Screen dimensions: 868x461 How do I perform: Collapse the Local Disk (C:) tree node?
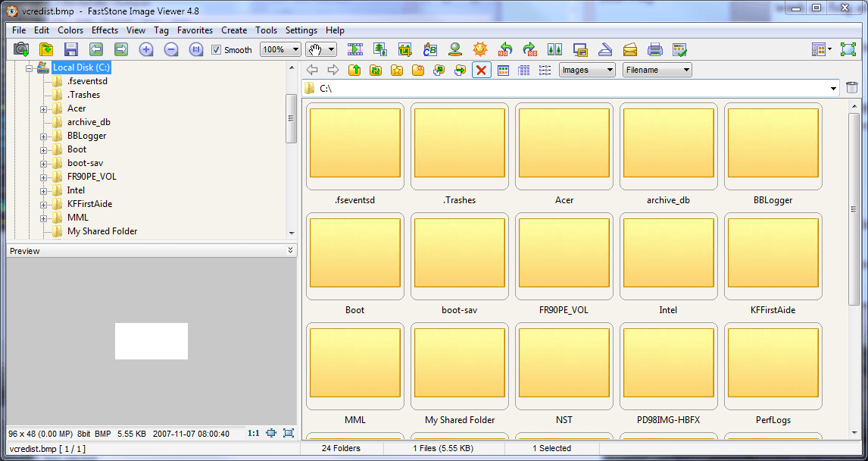(x=30, y=67)
